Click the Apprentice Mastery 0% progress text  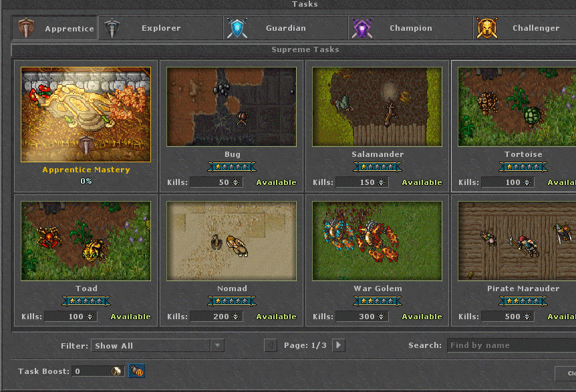tap(86, 181)
